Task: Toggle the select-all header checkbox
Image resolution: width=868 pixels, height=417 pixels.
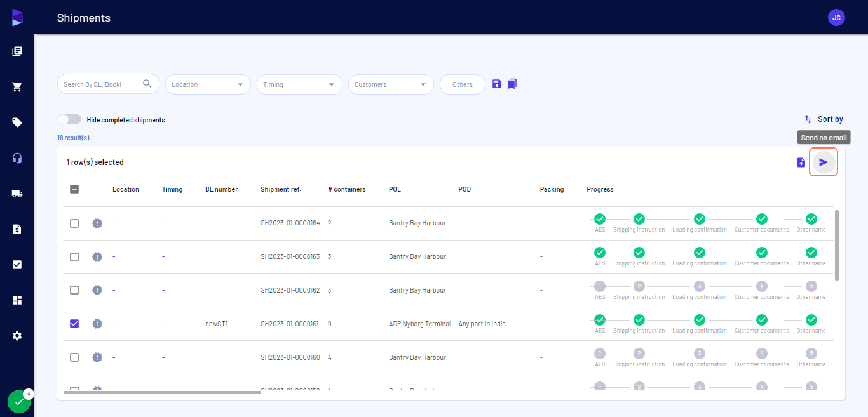Action: (x=74, y=189)
